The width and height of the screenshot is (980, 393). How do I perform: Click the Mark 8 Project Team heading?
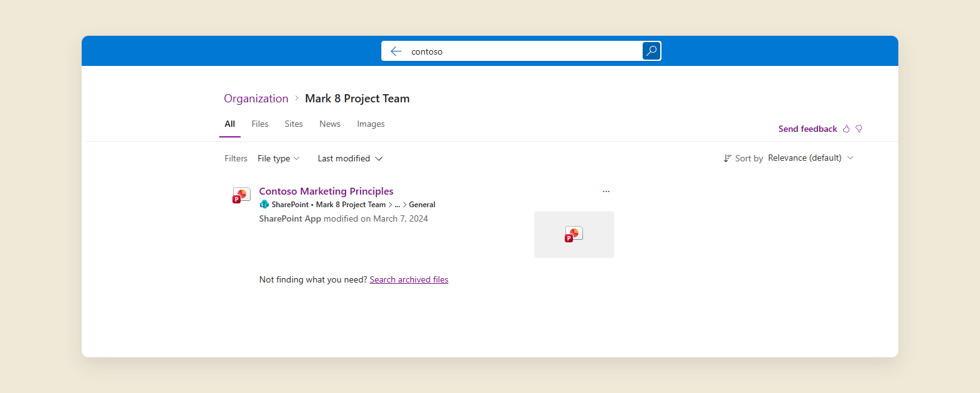(357, 99)
